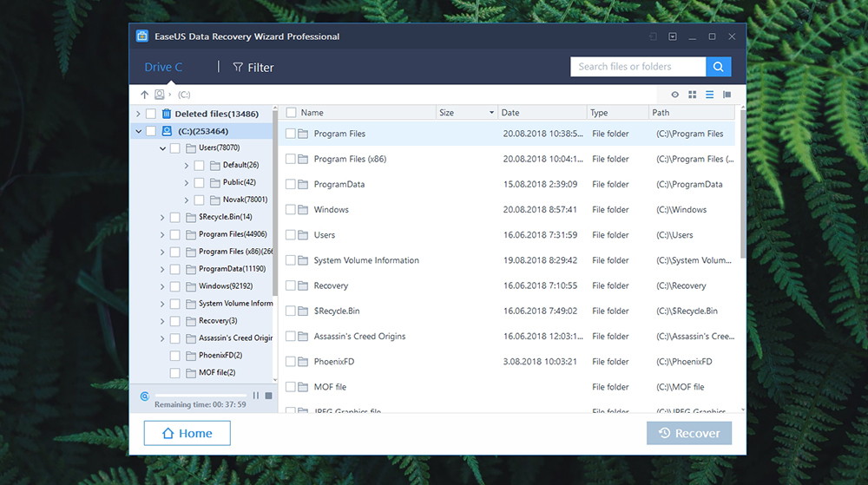Screen dimensions: 868x485
Task: Go up one folder level arrow
Action: [x=144, y=95]
